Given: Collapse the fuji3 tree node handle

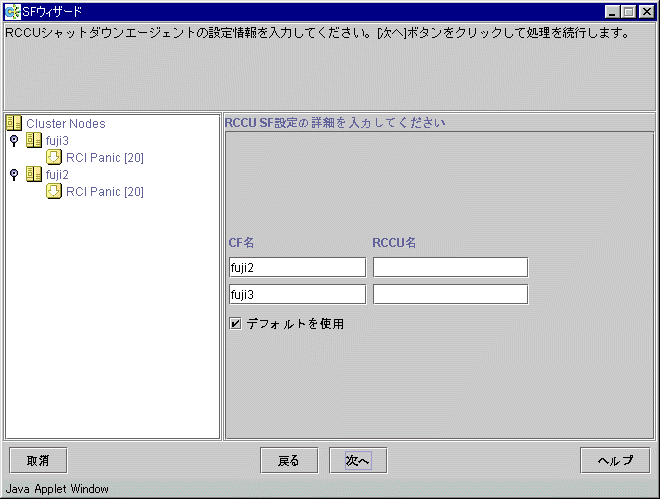Looking at the screenshot, I should coord(14,141).
